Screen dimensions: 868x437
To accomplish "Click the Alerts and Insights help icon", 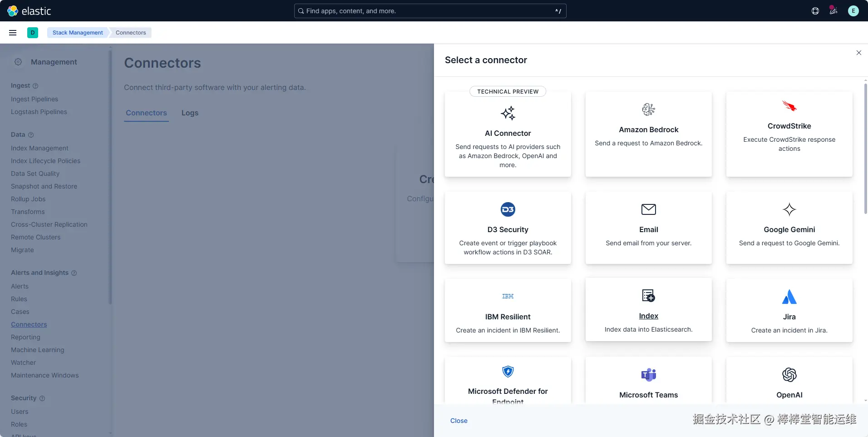I will click(74, 273).
